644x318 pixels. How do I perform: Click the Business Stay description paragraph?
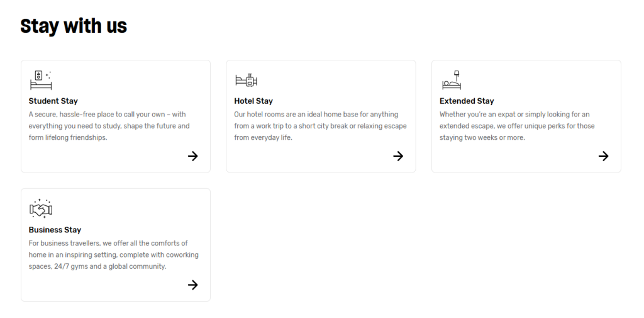click(x=113, y=254)
